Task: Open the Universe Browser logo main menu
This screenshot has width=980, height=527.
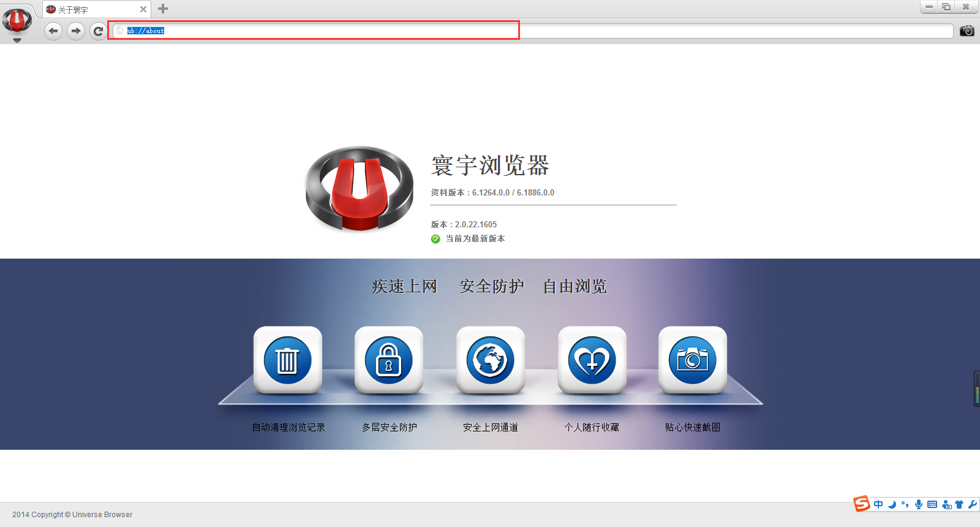Action: point(17,20)
